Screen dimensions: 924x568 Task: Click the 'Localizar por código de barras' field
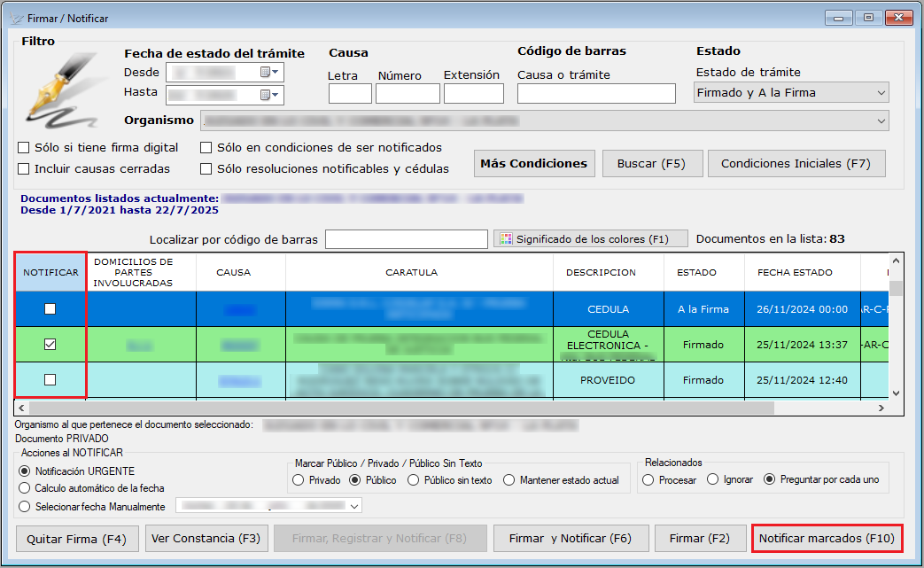[x=406, y=239]
